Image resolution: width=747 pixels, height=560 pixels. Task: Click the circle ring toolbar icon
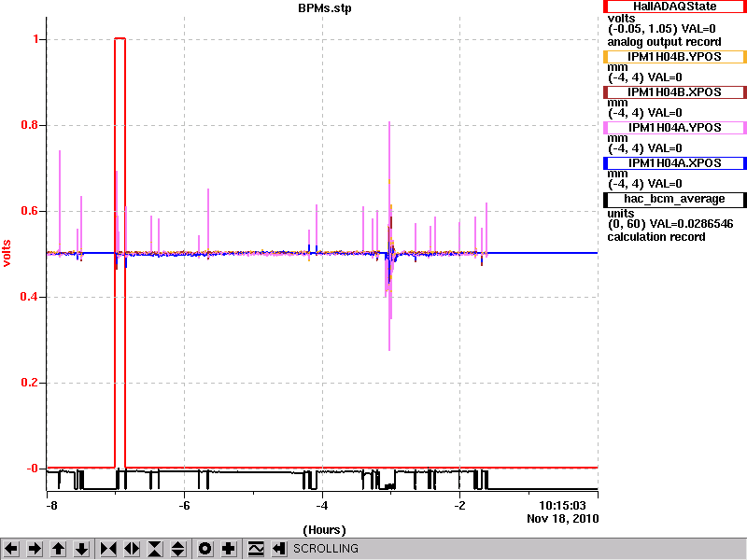pos(204,549)
